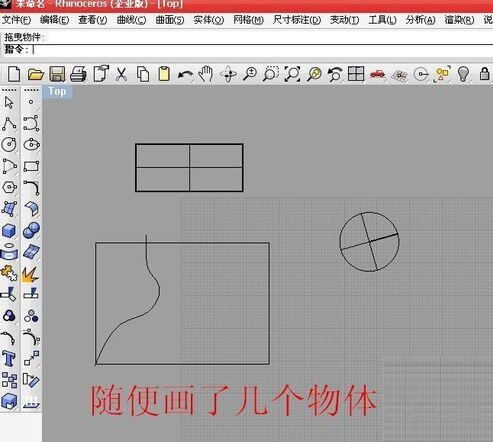The height and width of the screenshot is (442, 493).
Task: Create a new file with New icon
Action: [x=14, y=74]
